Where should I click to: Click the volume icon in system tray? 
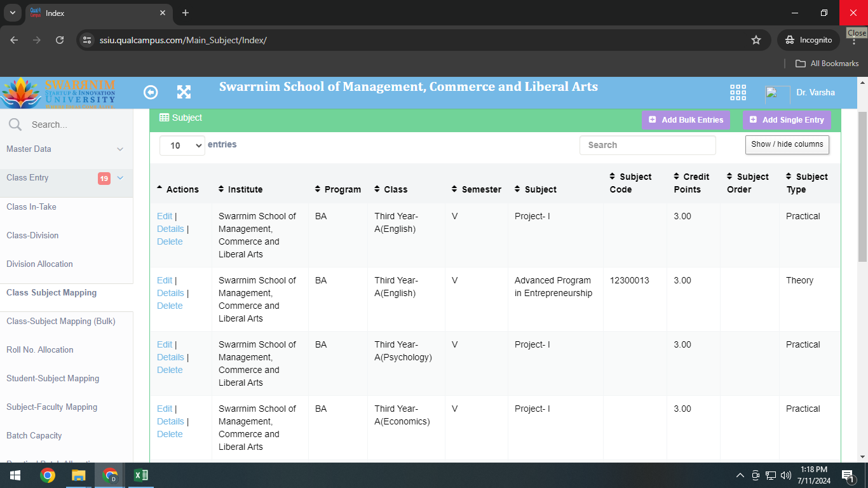point(786,475)
